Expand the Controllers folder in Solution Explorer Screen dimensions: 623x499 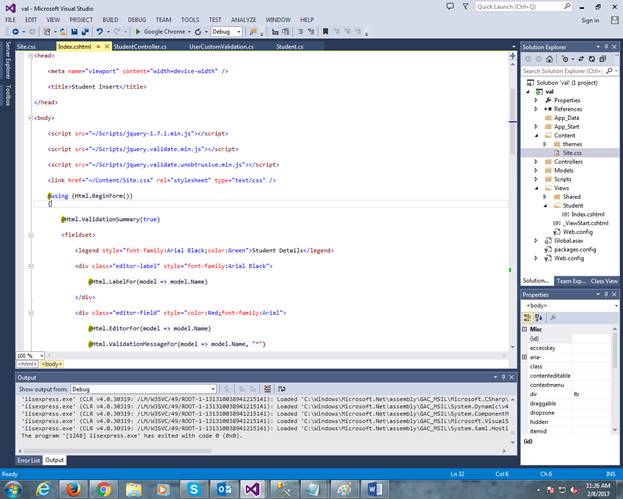537,161
